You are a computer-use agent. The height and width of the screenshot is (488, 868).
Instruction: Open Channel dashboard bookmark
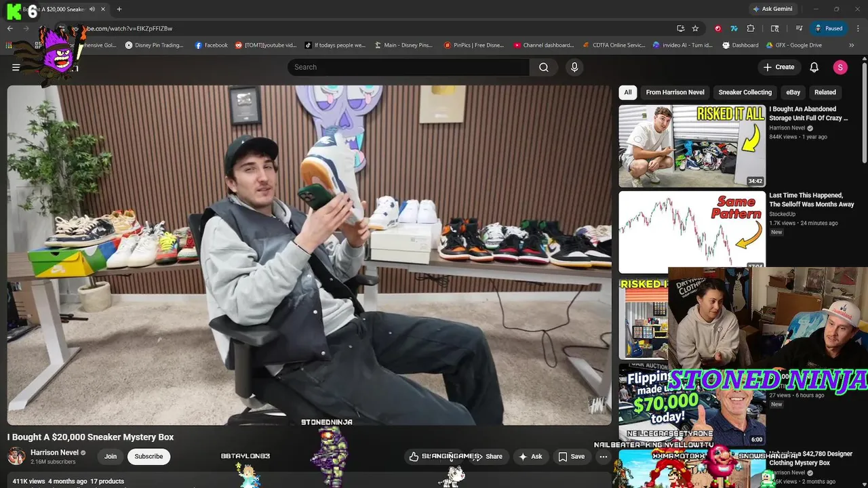pos(544,45)
